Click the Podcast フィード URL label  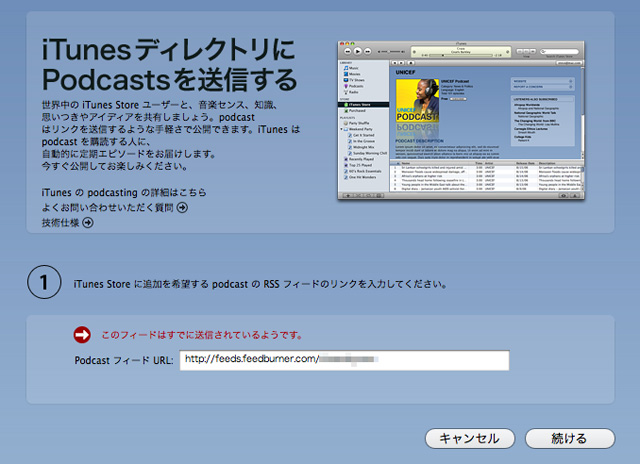(x=124, y=360)
